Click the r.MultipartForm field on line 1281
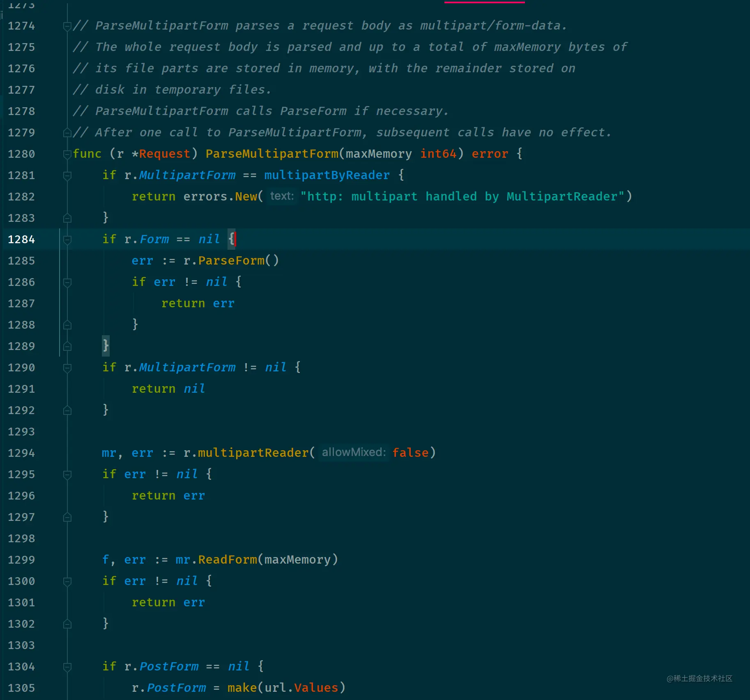Screen dimensions: 750x700 180,175
